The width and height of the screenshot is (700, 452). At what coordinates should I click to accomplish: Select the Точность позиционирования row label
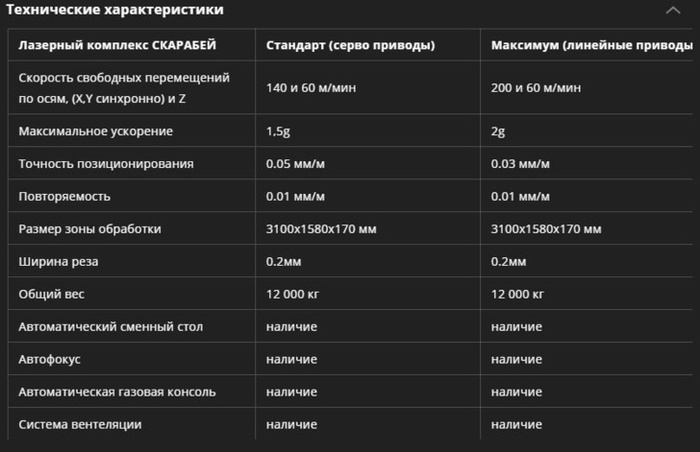click(106, 164)
